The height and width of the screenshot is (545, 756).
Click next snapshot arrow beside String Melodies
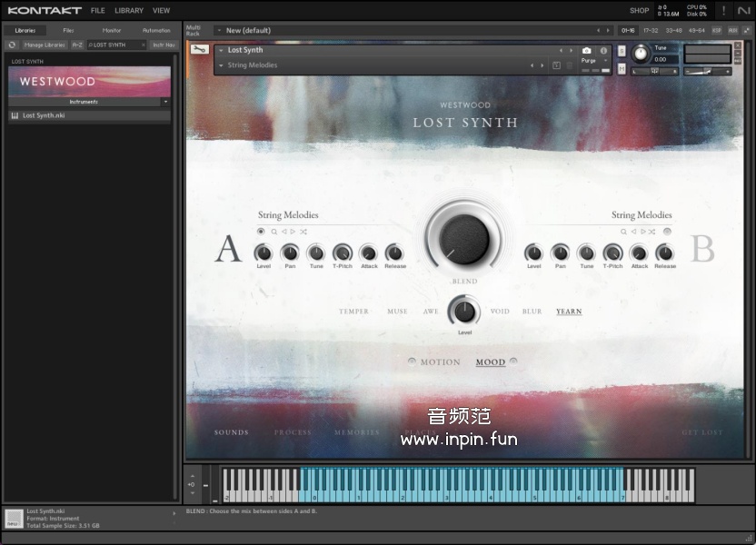point(542,65)
